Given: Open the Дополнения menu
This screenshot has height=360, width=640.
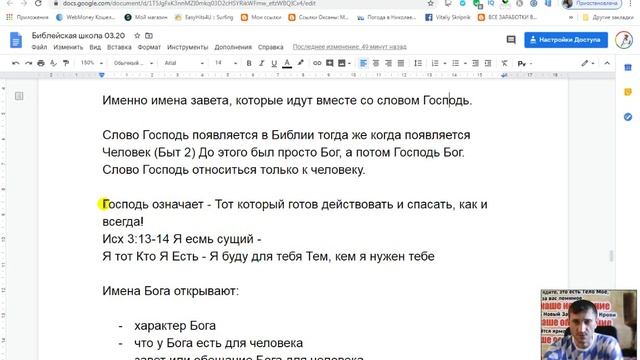Looking at the screenshot, I should tap(233, 47).
